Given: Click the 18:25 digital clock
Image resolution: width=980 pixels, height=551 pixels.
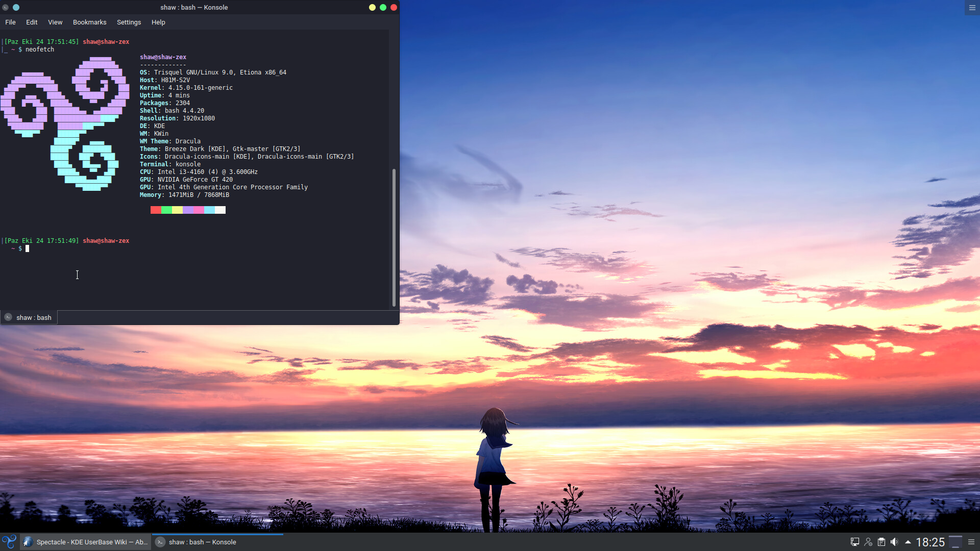Looking at the screenshot, I should (x=930, y=542).
